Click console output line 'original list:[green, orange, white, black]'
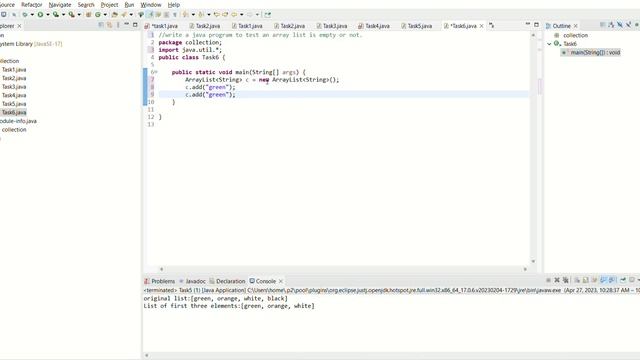Screen dimensions: 640x360 216,298
